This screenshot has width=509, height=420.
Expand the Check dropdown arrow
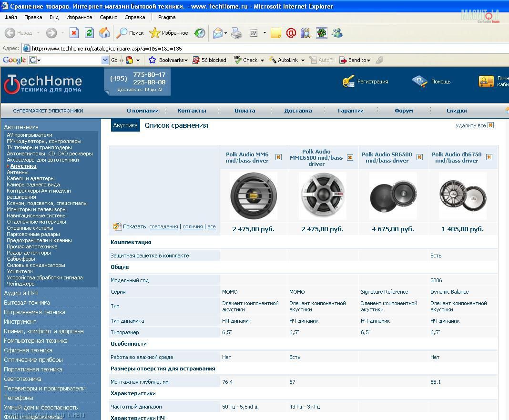point(262,61)
